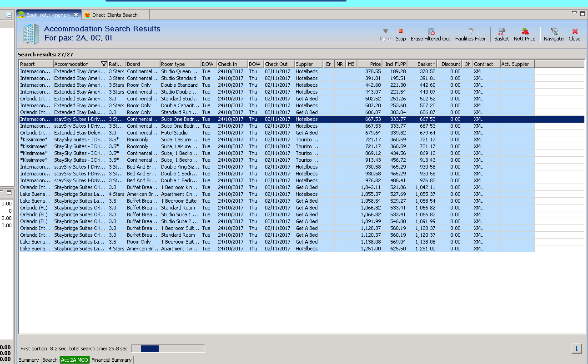Click the sort arrow in Basket header
This screenshot has width=588, height=364.
434,64
